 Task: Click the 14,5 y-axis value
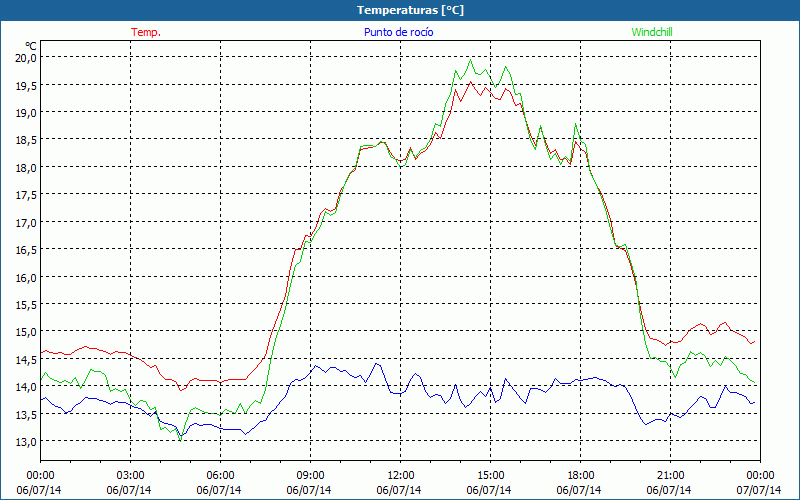(26, 360)
